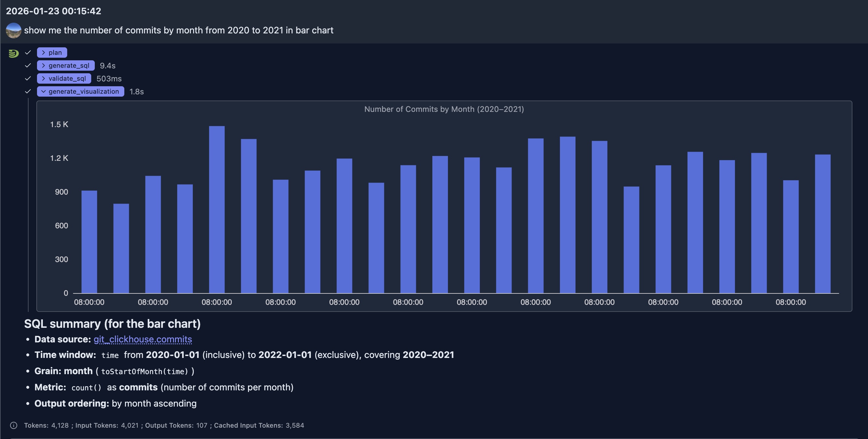This screenshot has width=868, height=439.
Task: Click the chevron inside the plan chip
Action: click(x=43, y=52)
